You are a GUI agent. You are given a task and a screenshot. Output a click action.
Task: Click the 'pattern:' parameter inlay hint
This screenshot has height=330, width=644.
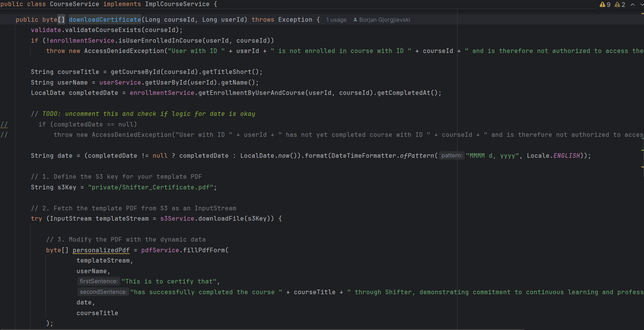coord(452,155)
